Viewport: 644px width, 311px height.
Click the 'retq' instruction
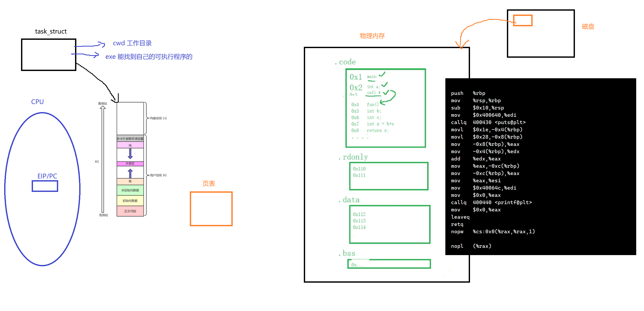[x=457, y=224]
